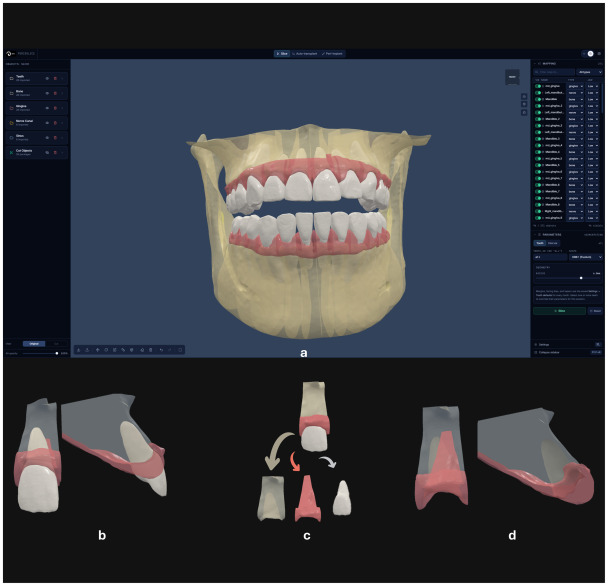Hide the Bone group with its eye icon
The height and width of the screenshot is (586, 608).
click(47, 93)
